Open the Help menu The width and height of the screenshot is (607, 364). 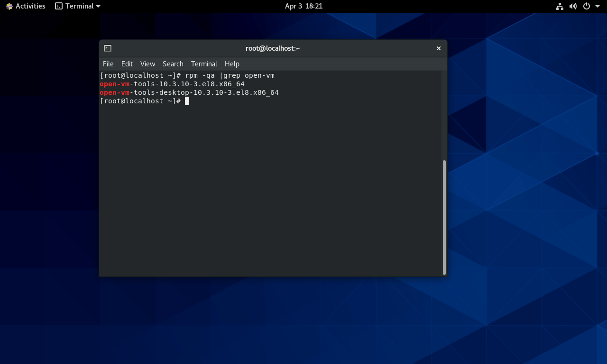[x=232, y=64]
